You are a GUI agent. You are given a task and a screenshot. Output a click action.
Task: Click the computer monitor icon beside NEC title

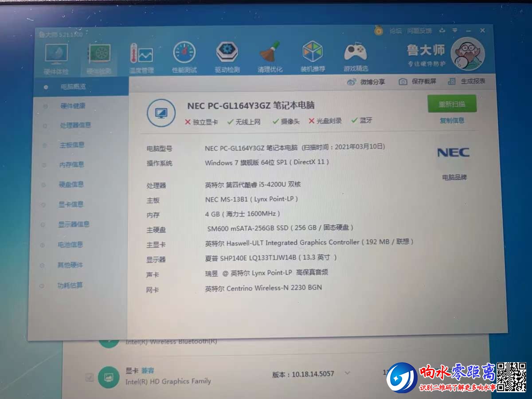click(161, 113)
